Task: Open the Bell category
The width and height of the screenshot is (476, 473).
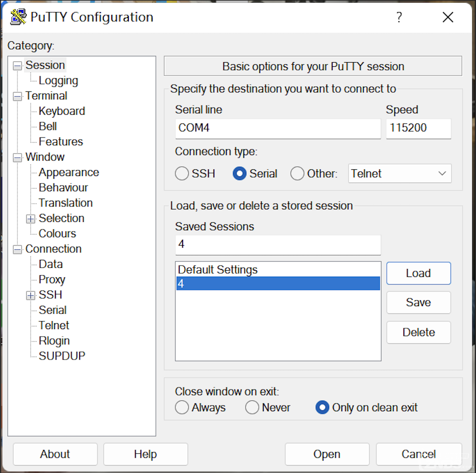Action: pos(48,126)
